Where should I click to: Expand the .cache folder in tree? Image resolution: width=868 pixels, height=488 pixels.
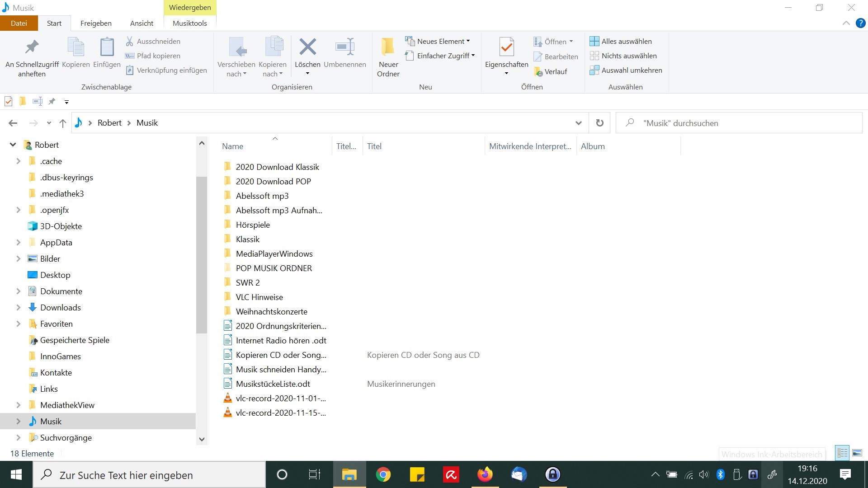pos(18,161)
